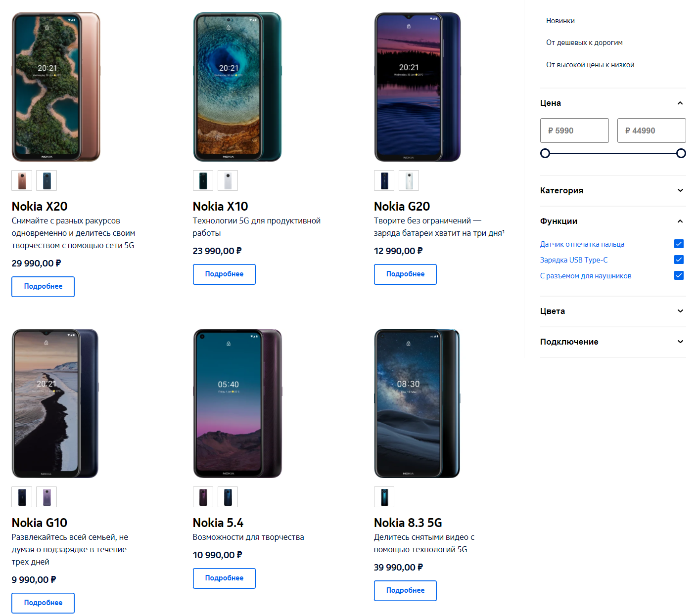The image size is (697, 616).
Task: Click the Nokia 8.3 5G color thumbnail
Action: click(384, 497)
